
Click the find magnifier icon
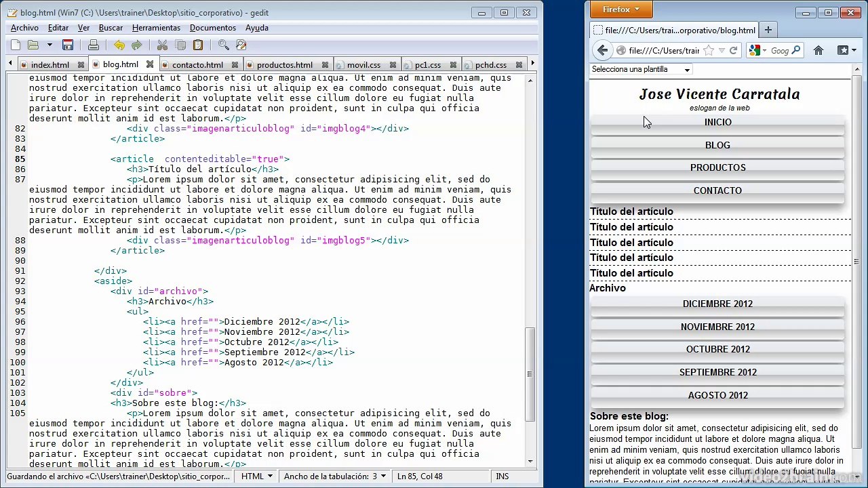pos(224,45)
